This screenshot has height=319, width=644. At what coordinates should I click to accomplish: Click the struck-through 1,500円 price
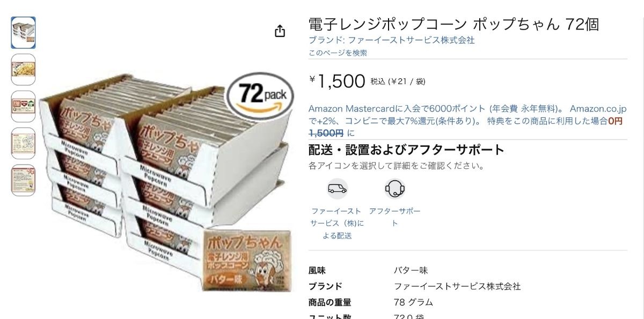(x=326, y=132)
